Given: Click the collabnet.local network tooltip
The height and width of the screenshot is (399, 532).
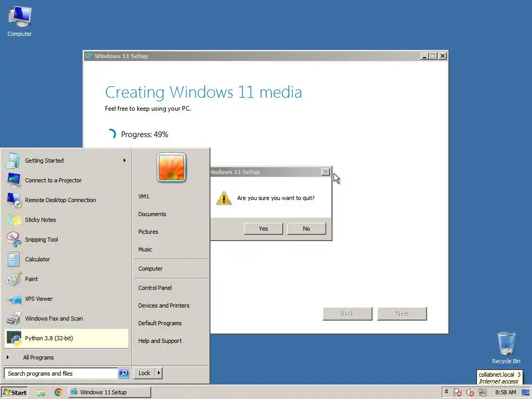Looking at the screenshot, I should coord(499,378).
